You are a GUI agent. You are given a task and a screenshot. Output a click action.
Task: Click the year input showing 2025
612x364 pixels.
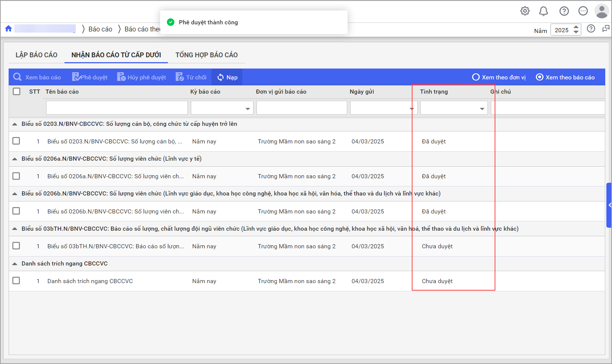pyautogui.click(x=561, y=30)
